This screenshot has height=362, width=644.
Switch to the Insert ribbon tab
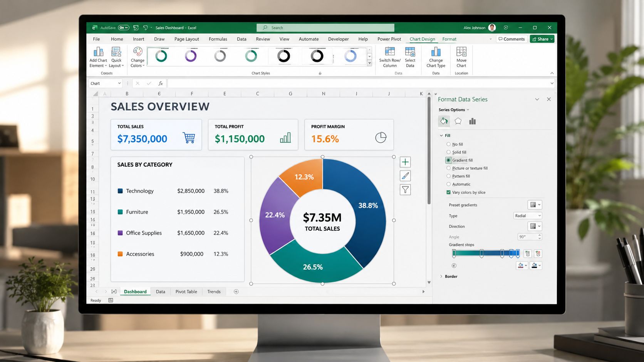click(x=139, y=39)
